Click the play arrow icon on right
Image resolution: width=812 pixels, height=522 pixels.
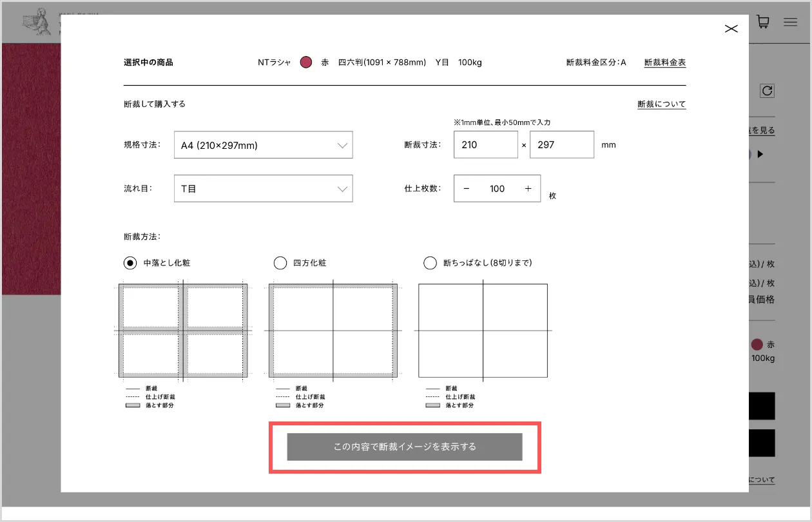[760, 154]
